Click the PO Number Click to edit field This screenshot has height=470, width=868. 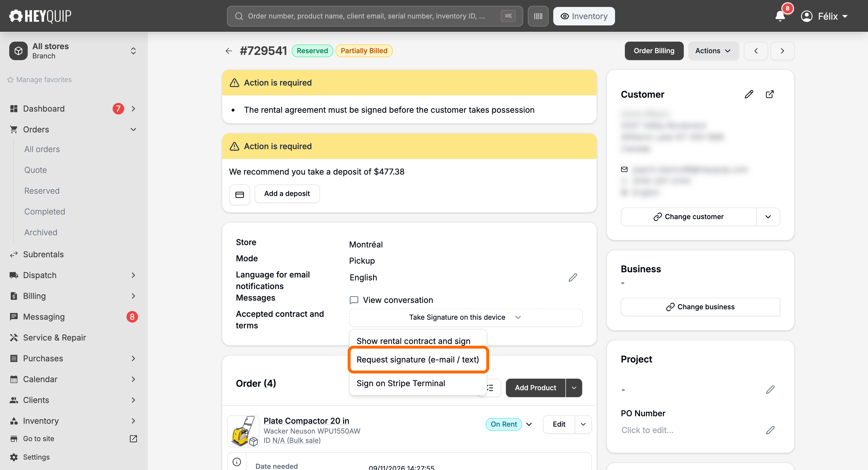click(647, 430)
